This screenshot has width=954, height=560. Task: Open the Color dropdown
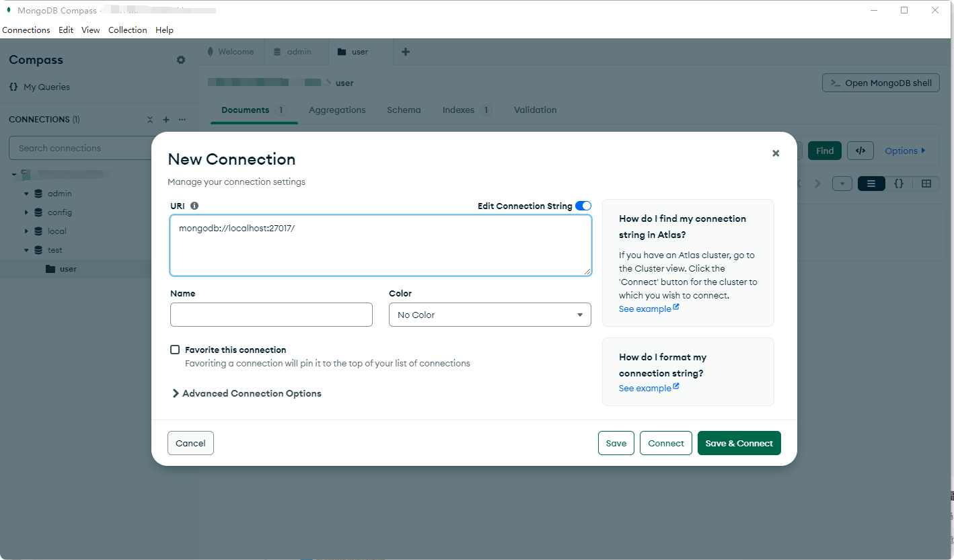click(x=490, y=315)
